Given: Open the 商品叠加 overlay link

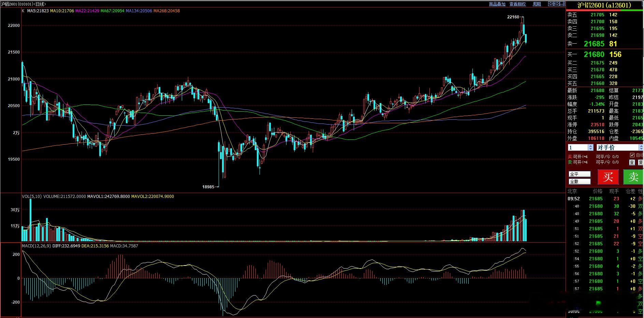Looking at the screenshot, I should pos(497,4).
